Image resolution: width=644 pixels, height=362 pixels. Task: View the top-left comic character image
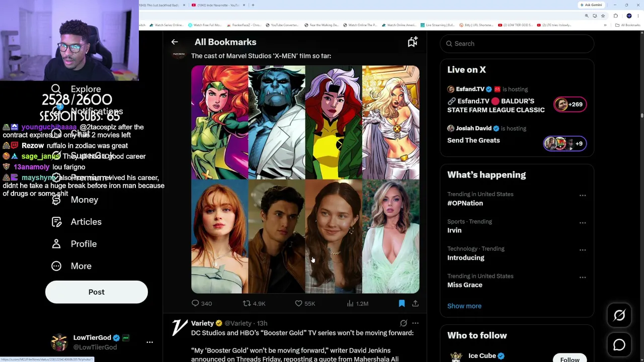[219, 122]
